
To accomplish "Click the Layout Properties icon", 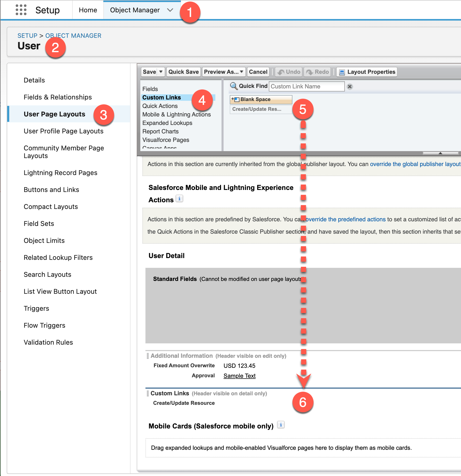I will (342, 72).
